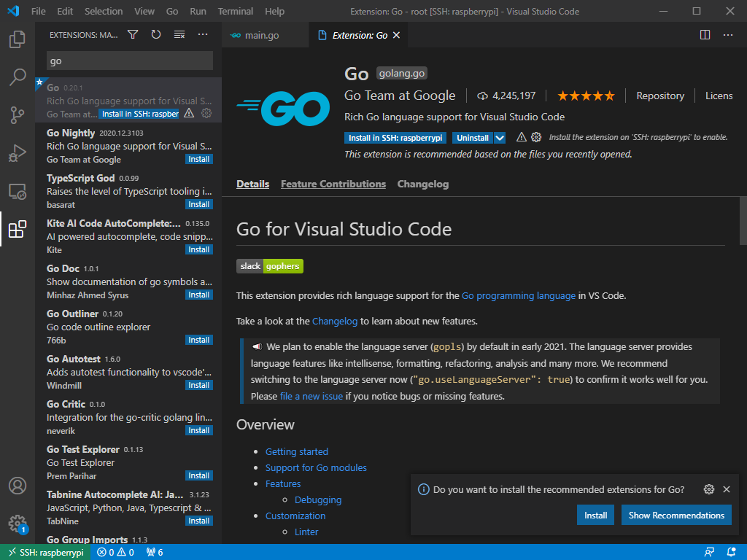Screen dimensions: 747x560
Task: Click forwarded ports status showing 6
Action: [155, 553]
